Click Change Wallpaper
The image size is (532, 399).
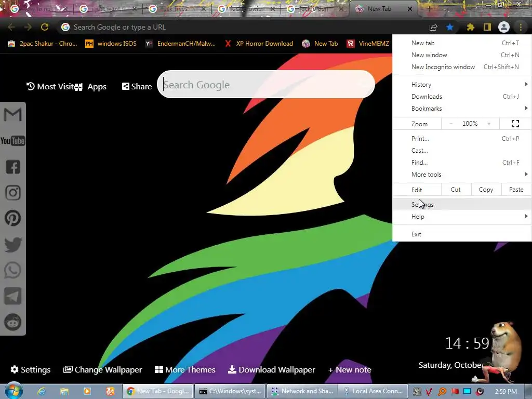point(103,369)
